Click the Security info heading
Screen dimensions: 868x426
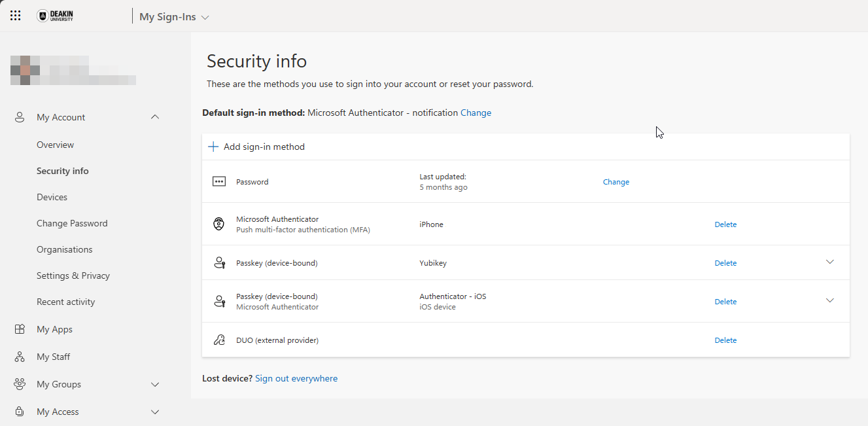256,62
